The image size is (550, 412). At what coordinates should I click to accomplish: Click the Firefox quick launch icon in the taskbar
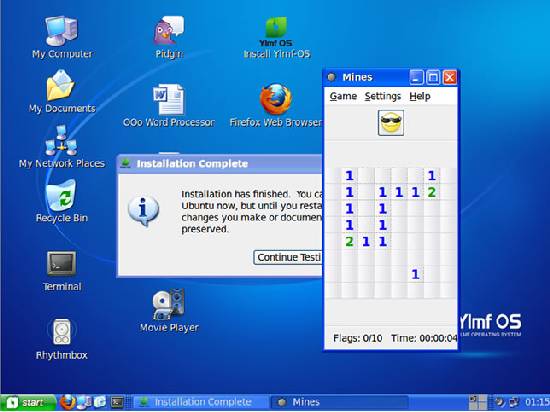point(67,402)
